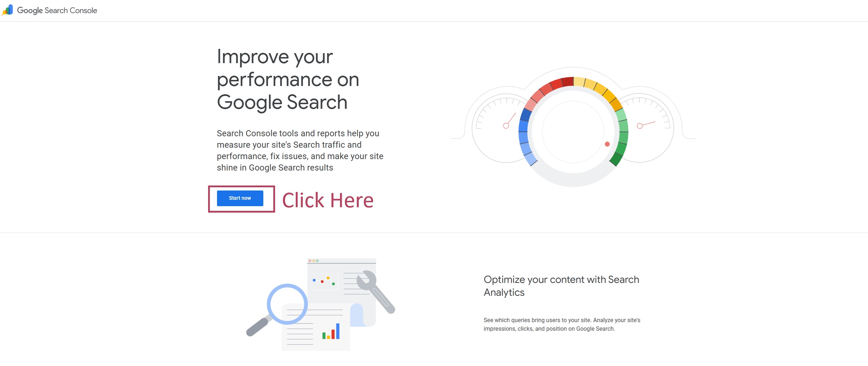Click the Search Console tools description paragraph
The width and height of the screenshot is (868, 366).
pyautogui.click(x=300, y=150)
